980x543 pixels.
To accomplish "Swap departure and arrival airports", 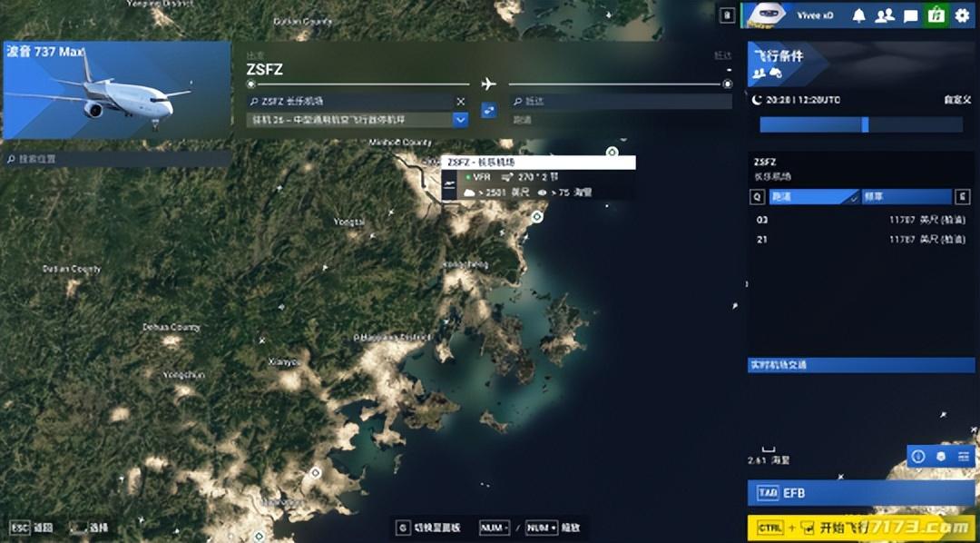I will tap(488, 110).
